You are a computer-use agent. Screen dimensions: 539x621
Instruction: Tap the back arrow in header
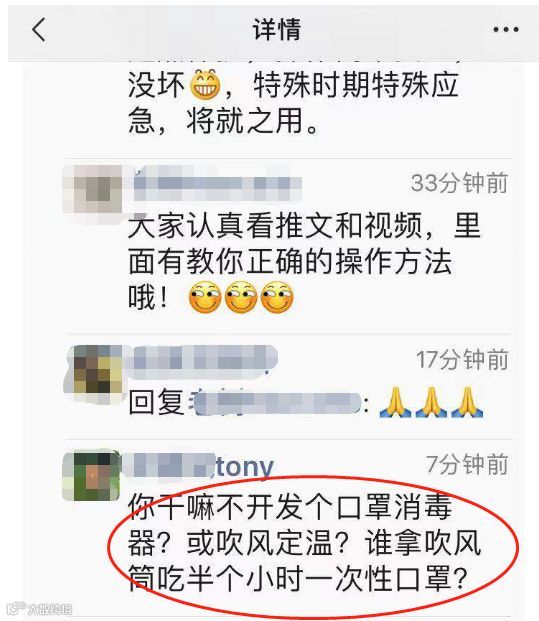tap(38, 29)
